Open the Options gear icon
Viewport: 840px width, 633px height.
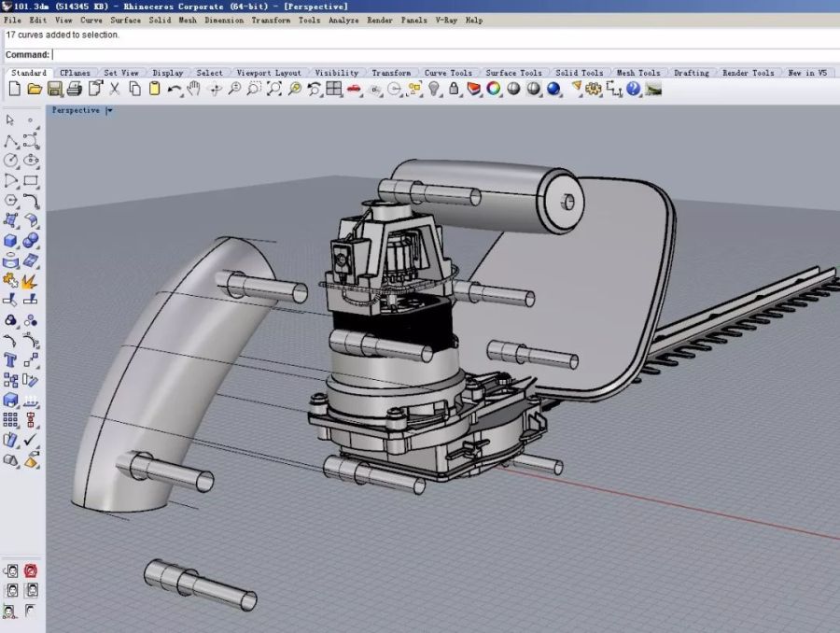[594, 89]
